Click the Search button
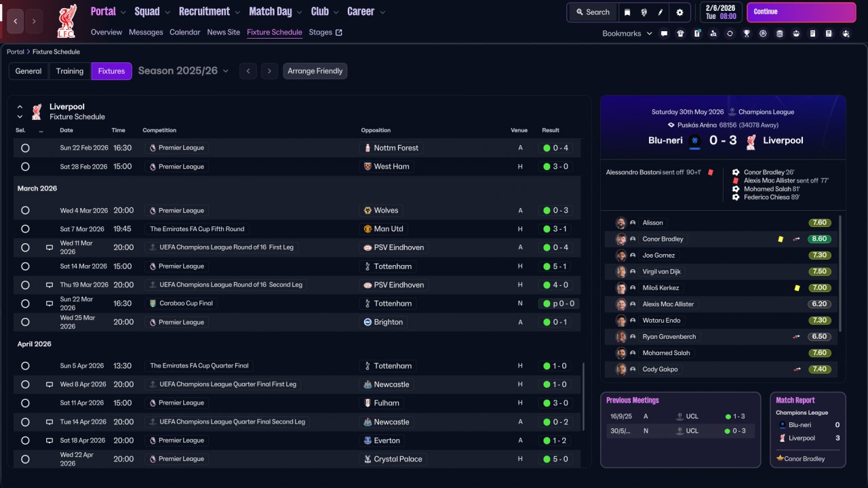Screen dimensions: 868x488 tap(593, 12)
